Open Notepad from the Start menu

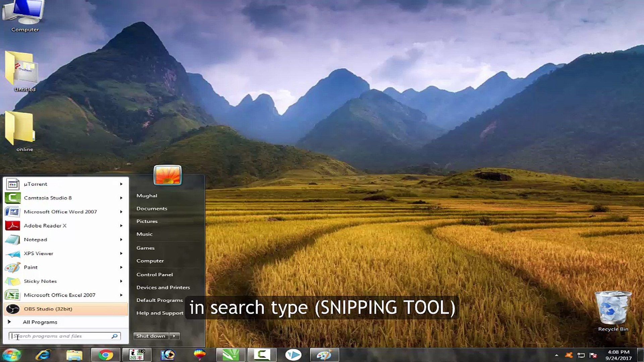[x=65, y=240]
